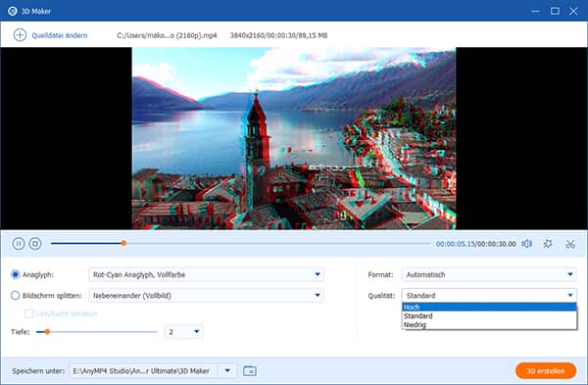Click the anaglyph video preview image
The width and height of the screenshot is (588, 385).
(x=294, y=138)
